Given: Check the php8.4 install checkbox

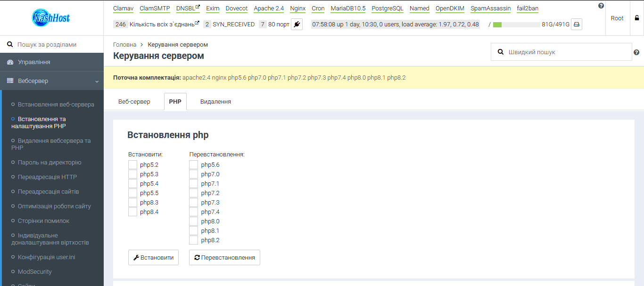Looking at the screenshot, I should click(x=132, y=212).
